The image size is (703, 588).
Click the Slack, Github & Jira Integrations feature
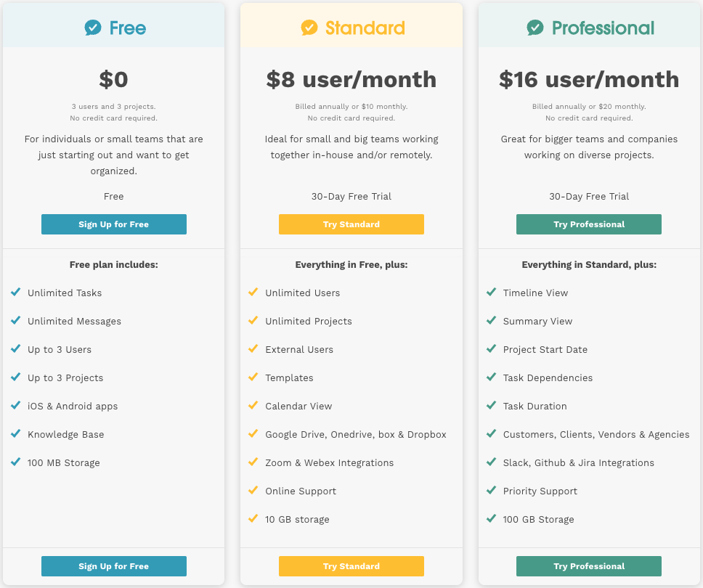(579, 462)
